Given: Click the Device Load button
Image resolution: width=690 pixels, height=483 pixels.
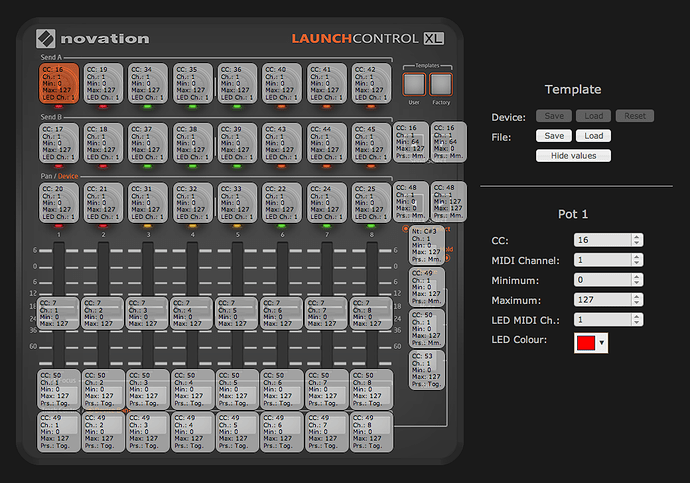Looking at the screenshot, I should click(594, 116).
